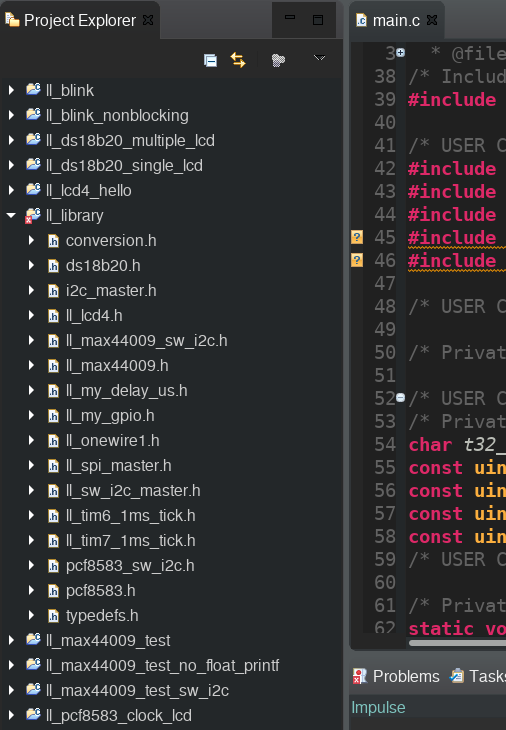Image resolution: width=506 pixels, height=730 pixels.
Task: Click the char keyword on line 54
Action: [430, 445]
